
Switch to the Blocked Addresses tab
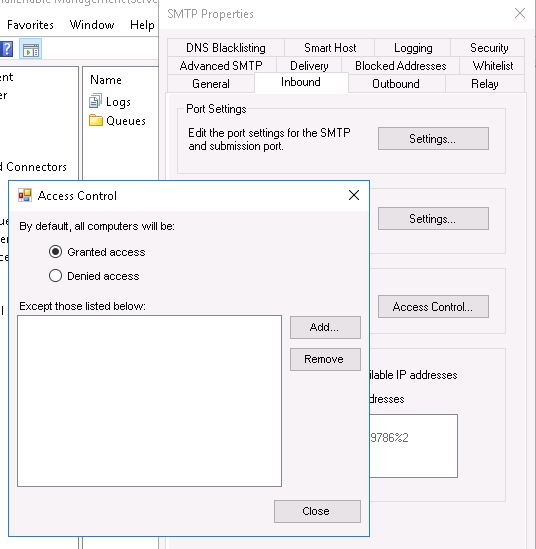click(401, 65)
